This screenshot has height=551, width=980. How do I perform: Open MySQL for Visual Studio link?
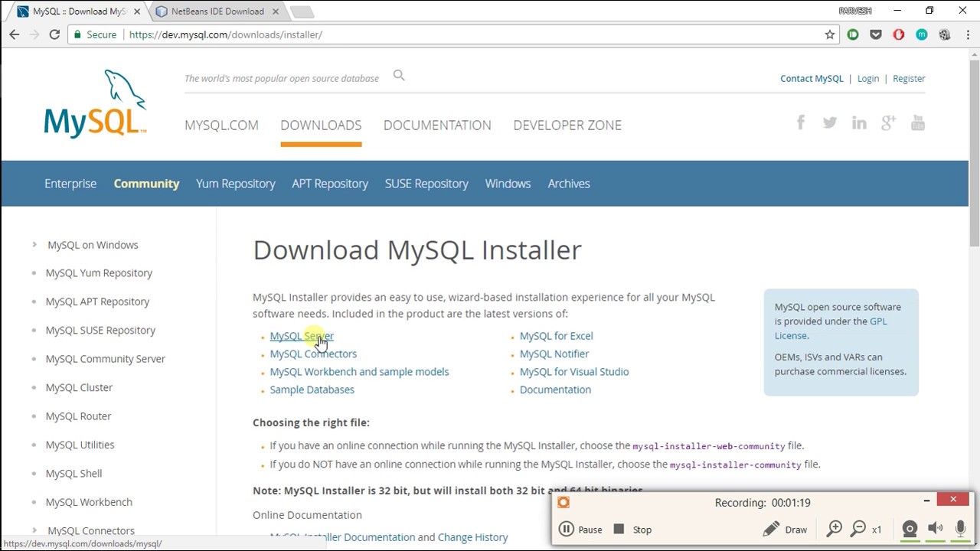[x=574, y=372]
